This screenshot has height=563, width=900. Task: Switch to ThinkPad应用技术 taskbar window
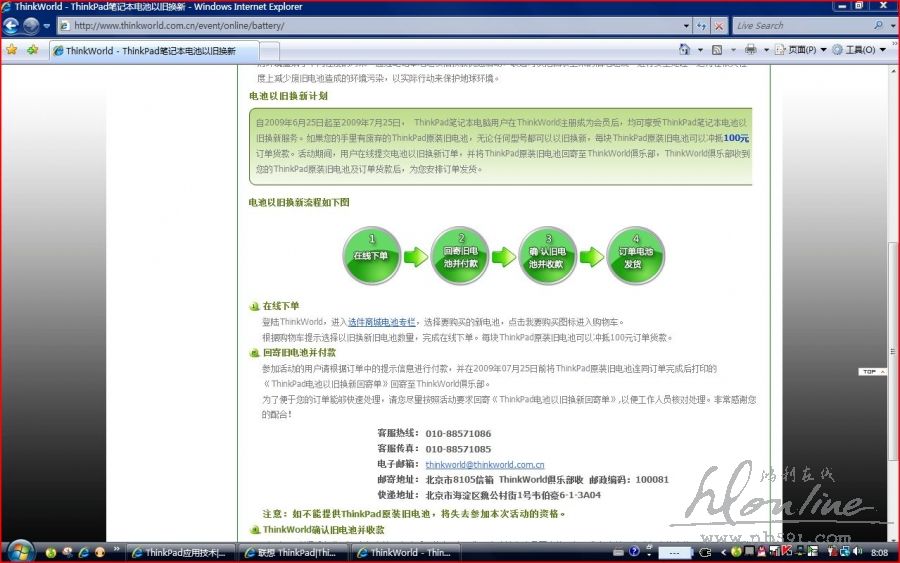[x=180, y=553]
